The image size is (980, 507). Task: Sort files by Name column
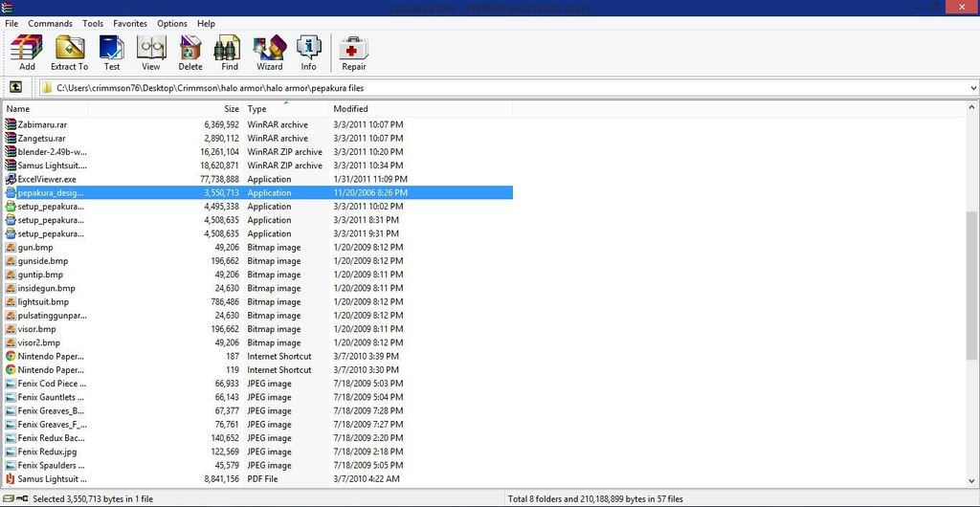(x=45, y=109)
